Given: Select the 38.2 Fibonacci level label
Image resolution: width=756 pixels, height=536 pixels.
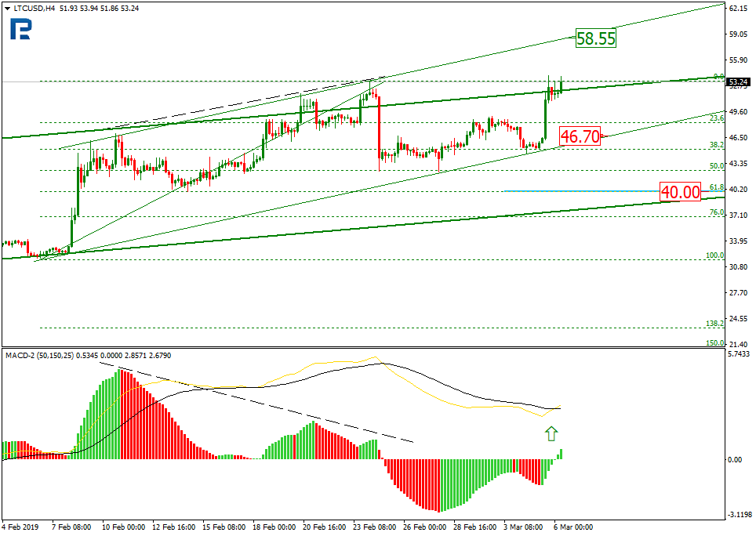Looking at the screenshot, I should (x=717, y=144).
